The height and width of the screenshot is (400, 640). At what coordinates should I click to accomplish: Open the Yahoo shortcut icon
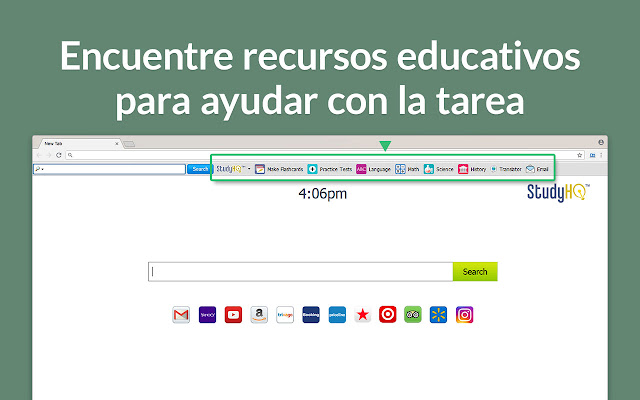pyautogui.click(x=207, y=315)
